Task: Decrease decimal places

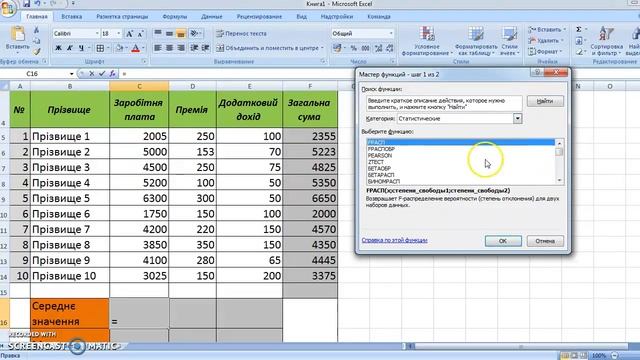Action: pyautogui.click(x=390, y=48)
